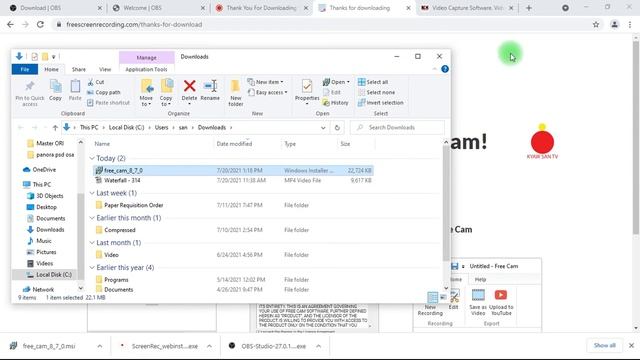Click OBS-Studio-27.0.1 exe in downloads bar

(273, 346)
